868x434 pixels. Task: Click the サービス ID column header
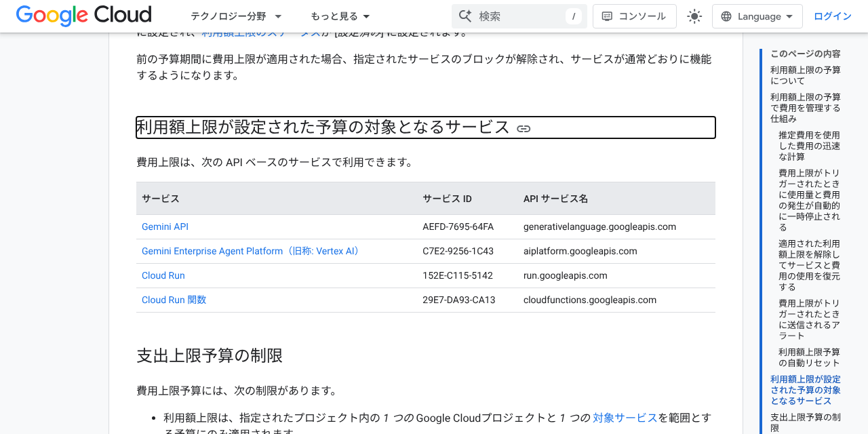coord(447,199)
